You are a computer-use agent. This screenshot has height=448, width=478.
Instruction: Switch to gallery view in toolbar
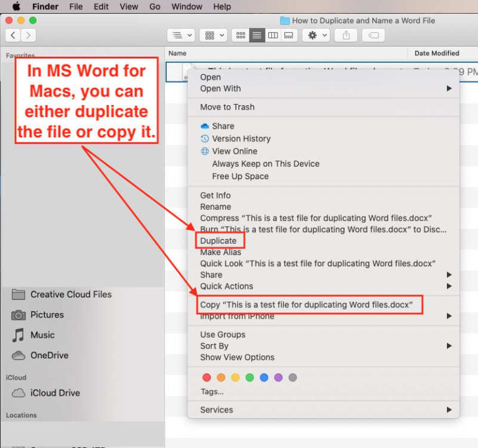coord(288,35)
